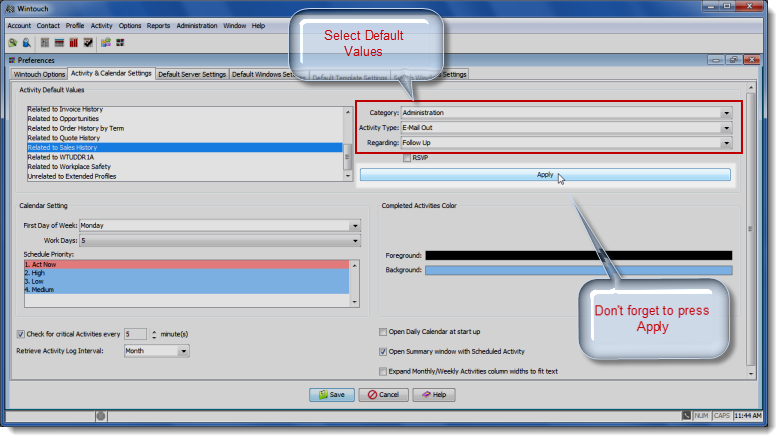Open the red column calendar toolbar icon

pos(73,43)
